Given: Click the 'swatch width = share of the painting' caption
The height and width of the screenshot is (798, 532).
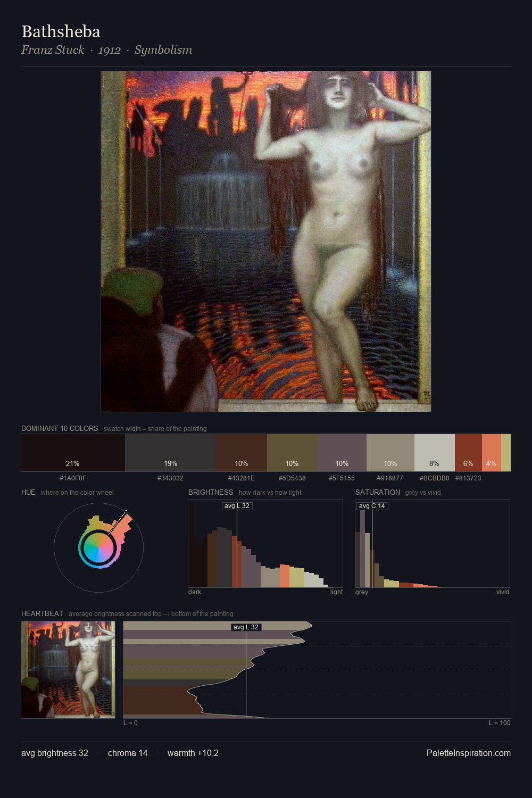Looking at the screenshot, I should (155, 429).
